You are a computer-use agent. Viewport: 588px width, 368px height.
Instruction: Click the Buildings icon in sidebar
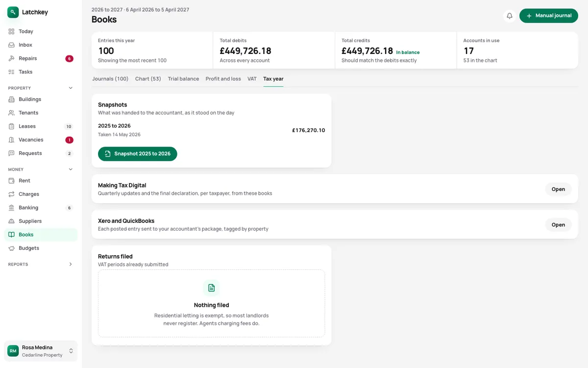[x=11, y=100]
